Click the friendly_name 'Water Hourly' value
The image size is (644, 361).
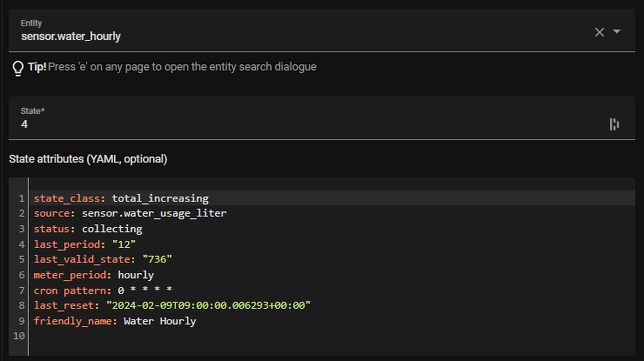[x=160, y=321]
